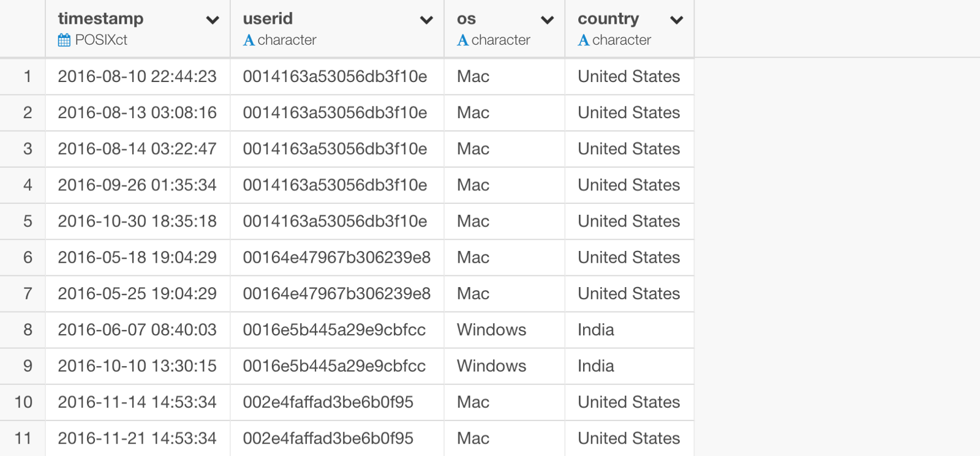Click the POSIXct calendar type icon
Viewport: 980px width, 456px height.
click(x=64, y=40)
